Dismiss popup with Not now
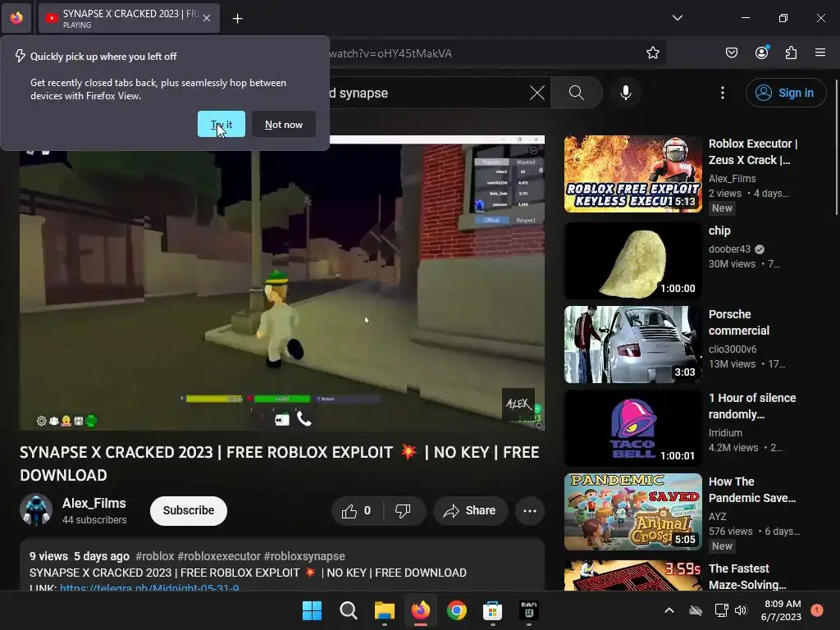This screenshot has width=840, height=630. [x=283, y=125]
